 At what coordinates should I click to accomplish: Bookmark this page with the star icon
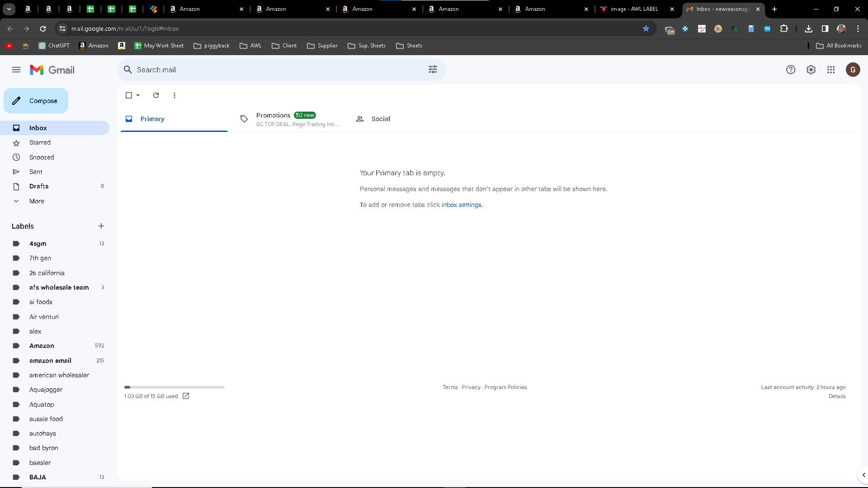646,28
